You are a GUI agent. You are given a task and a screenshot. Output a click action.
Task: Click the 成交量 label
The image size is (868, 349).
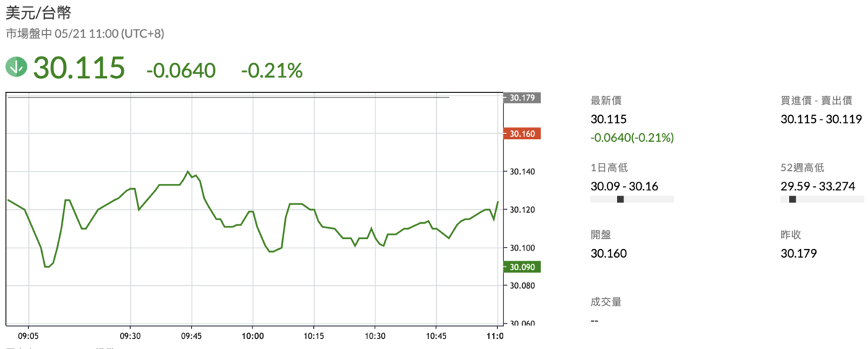coord(605,301)
